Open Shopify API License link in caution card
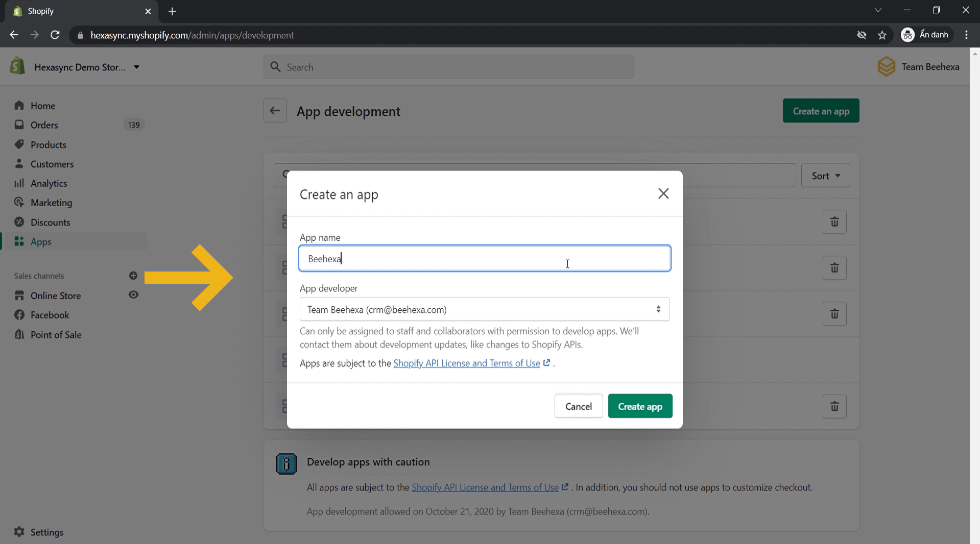Screen dimensions: 980x544 coord(485,487)
